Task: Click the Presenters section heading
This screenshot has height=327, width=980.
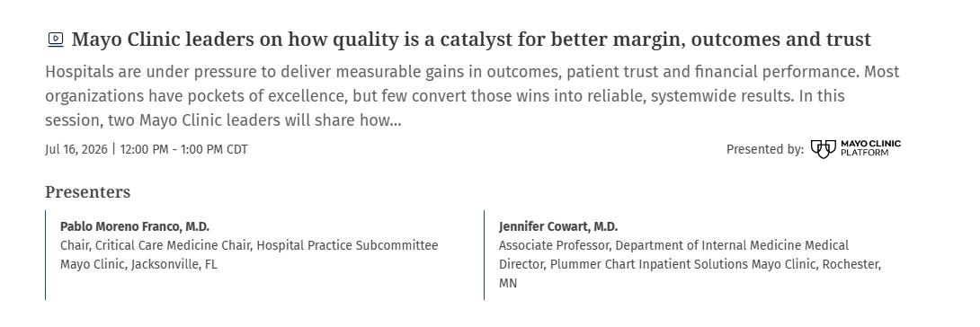Action: pyautogui.click(x=87, y=191)
